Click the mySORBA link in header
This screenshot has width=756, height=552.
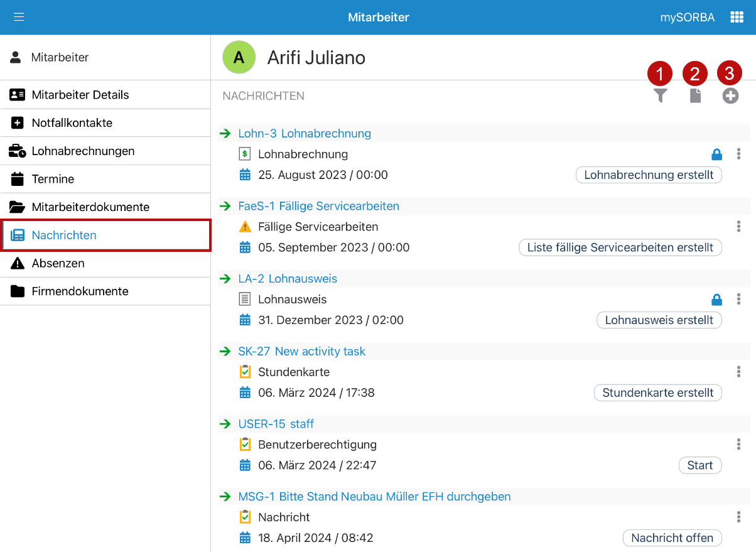point(687,18)
